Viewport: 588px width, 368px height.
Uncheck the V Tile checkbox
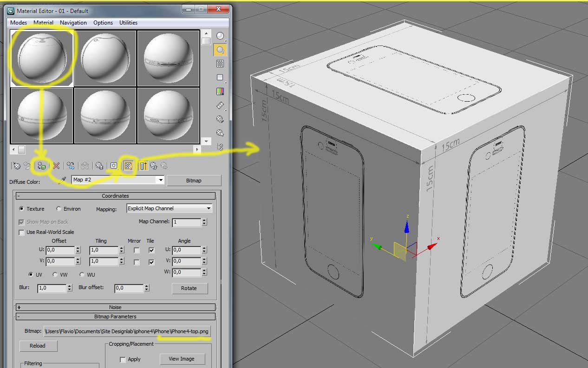click(151, 262)
